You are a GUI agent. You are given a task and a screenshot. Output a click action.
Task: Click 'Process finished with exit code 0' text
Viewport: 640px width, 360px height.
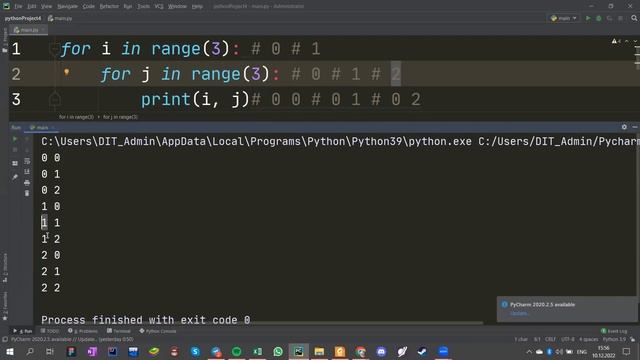(146, 320)
